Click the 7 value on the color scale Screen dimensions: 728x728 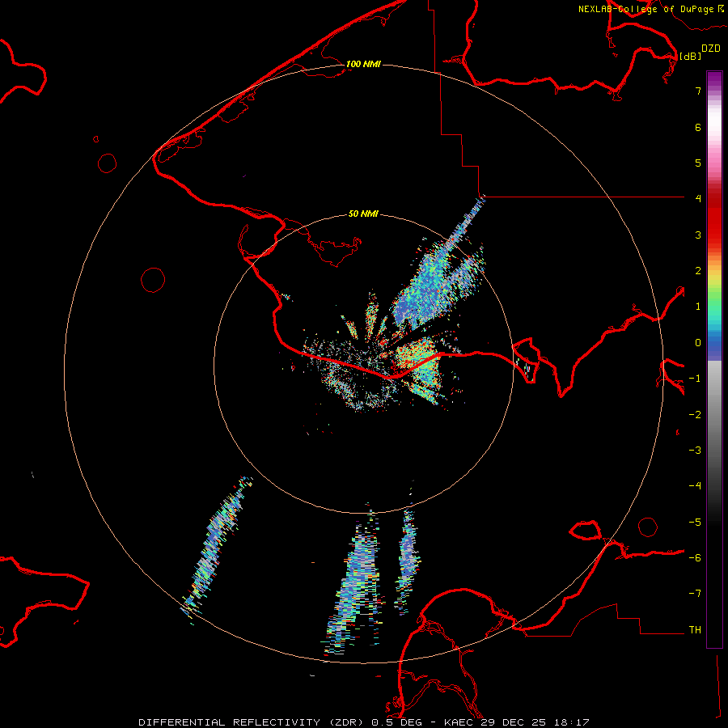pos(698,91)
